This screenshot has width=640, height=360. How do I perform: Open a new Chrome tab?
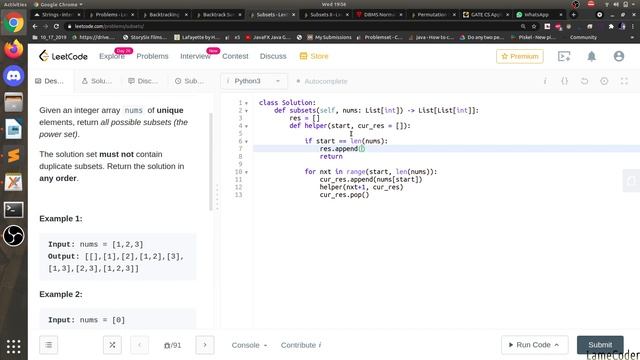[573, 15]
